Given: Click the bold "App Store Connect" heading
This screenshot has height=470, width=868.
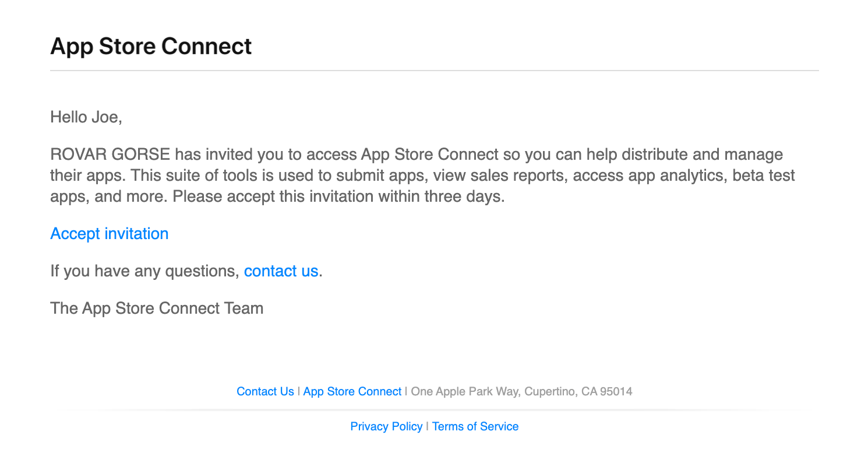Looking at the screenshot, I should point(151,46).
